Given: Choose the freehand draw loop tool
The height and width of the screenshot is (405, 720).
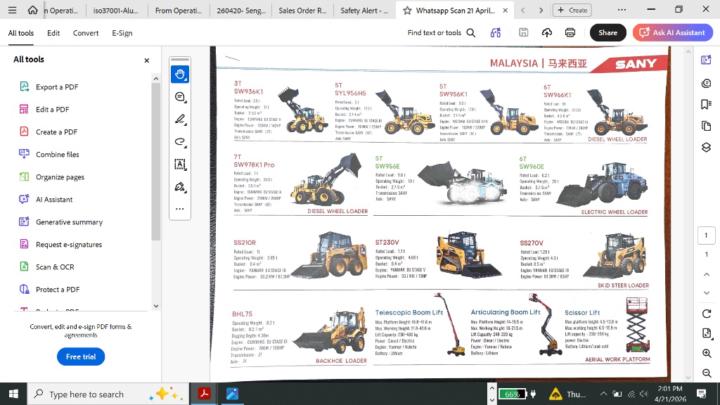Looking at the screenshot, I should click(180, 142).
